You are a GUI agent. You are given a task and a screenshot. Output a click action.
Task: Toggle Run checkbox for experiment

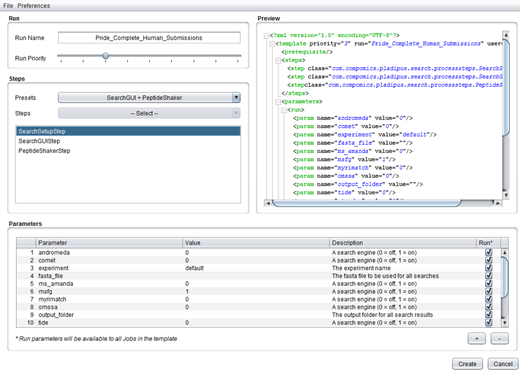(489, 268)
